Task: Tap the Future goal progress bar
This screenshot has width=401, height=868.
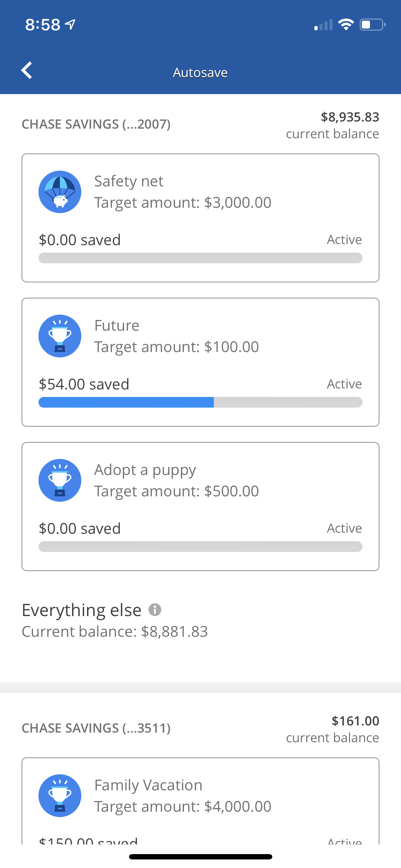Action: (200, 402)
